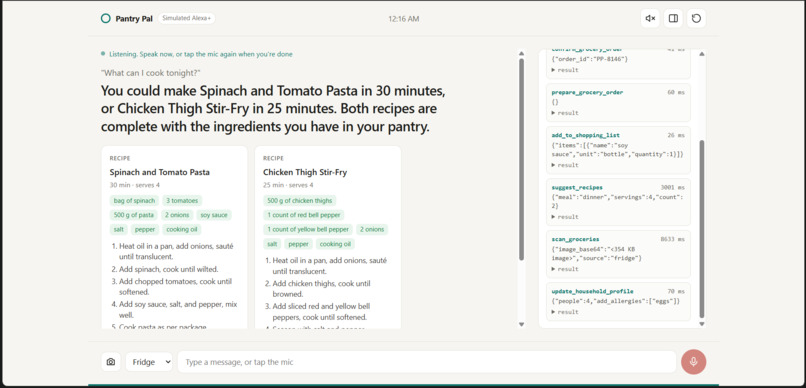Open camera to scan groceries
This screenshot has width=806, height=388.
pyautogui.click(x=111, y=362)
